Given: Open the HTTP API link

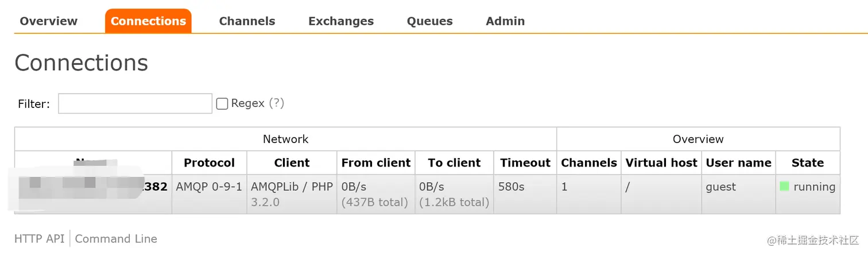Looking at the screenshot, I should (40, 239).
